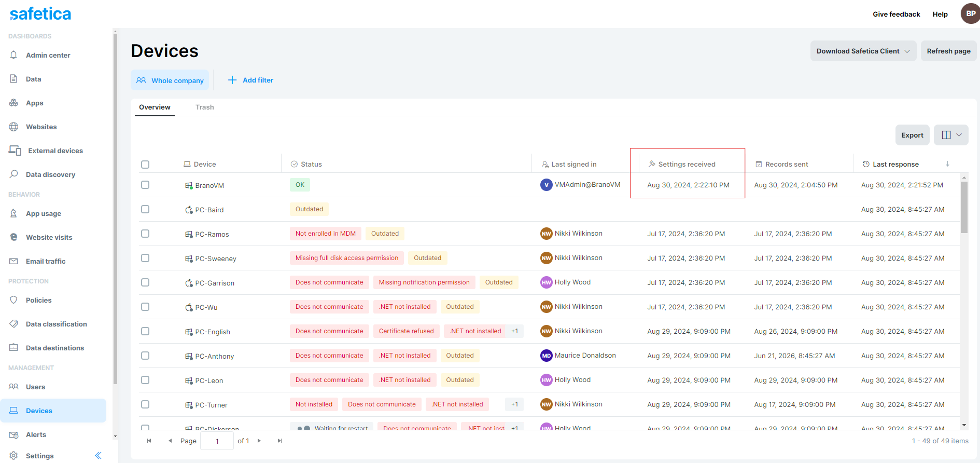The width and height of the screenshot is (980, 463).
Task: Expand +1 statuses for PC-English
Action: (x=514, y=331)
